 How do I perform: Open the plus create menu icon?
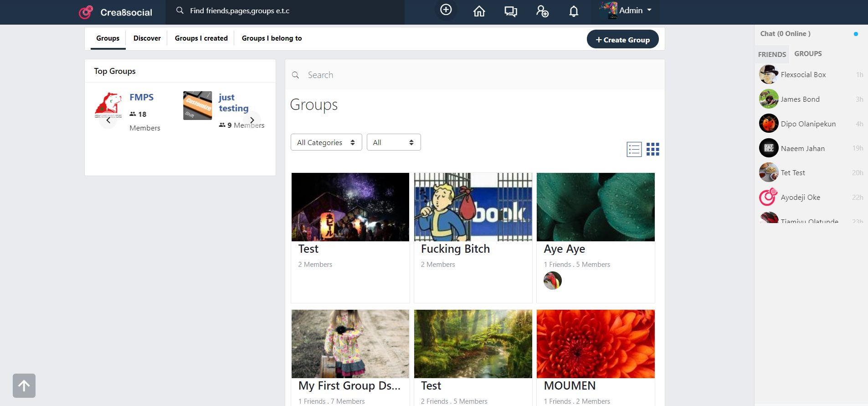pos(446,10)
